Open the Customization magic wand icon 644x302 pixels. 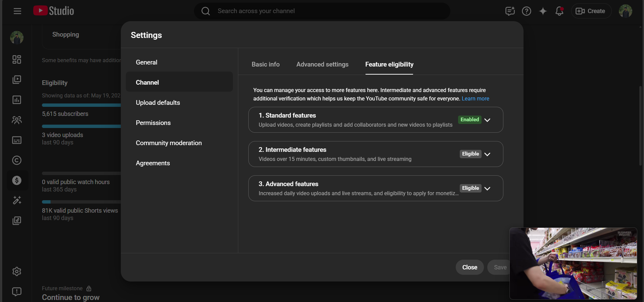[17, 201]
